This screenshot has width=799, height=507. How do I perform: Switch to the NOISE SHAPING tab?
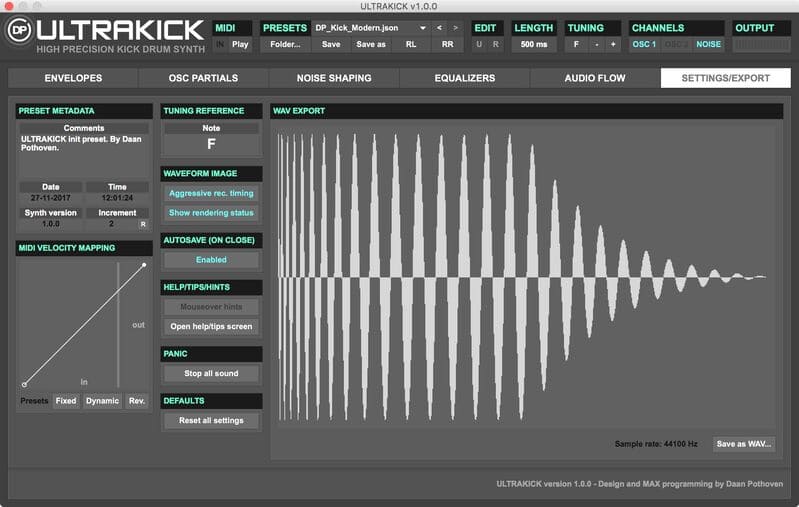[x=334, y=78]
